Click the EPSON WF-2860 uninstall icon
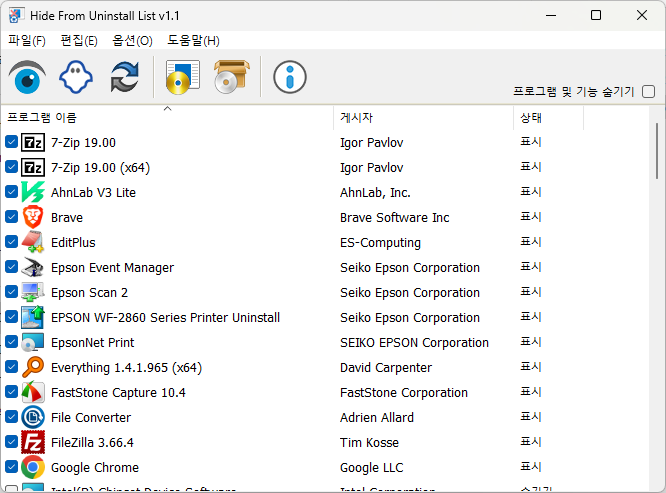 pos(33,317)
